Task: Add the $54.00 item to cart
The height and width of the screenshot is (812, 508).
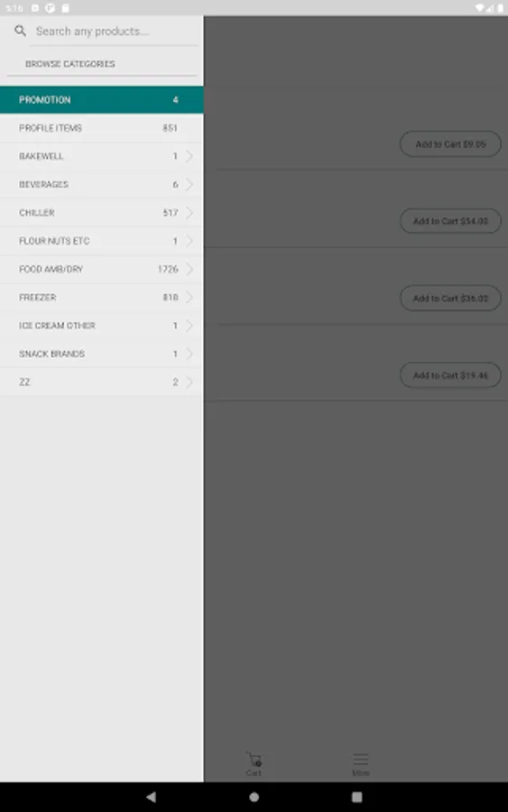Action: tap(450, 221)
